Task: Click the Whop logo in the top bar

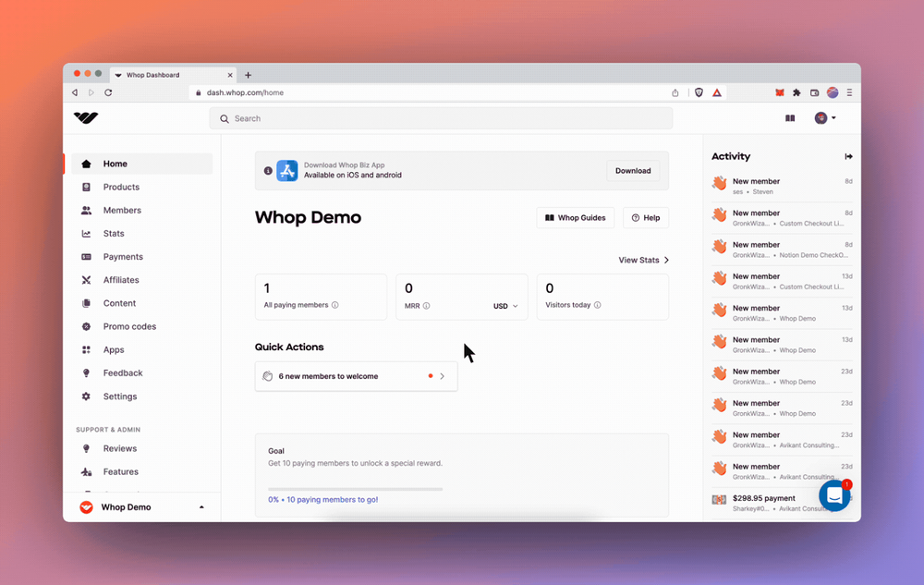Action: click(85, 118)
